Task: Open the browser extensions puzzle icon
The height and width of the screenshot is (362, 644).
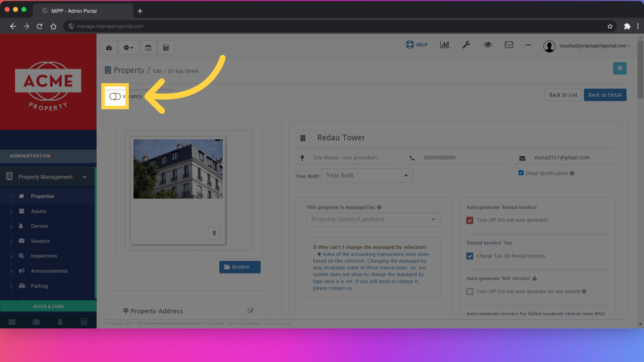Action: pos(627,26)
